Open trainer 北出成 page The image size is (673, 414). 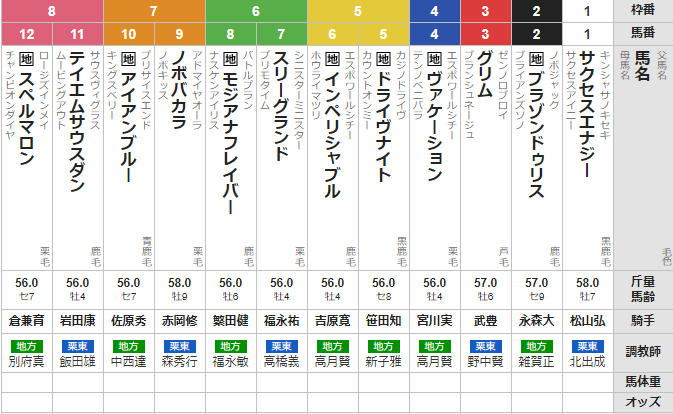click(588, 362)
